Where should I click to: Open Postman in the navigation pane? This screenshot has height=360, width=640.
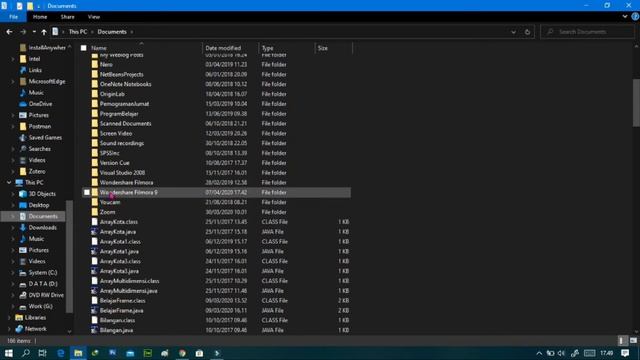(x=40, y=126)
